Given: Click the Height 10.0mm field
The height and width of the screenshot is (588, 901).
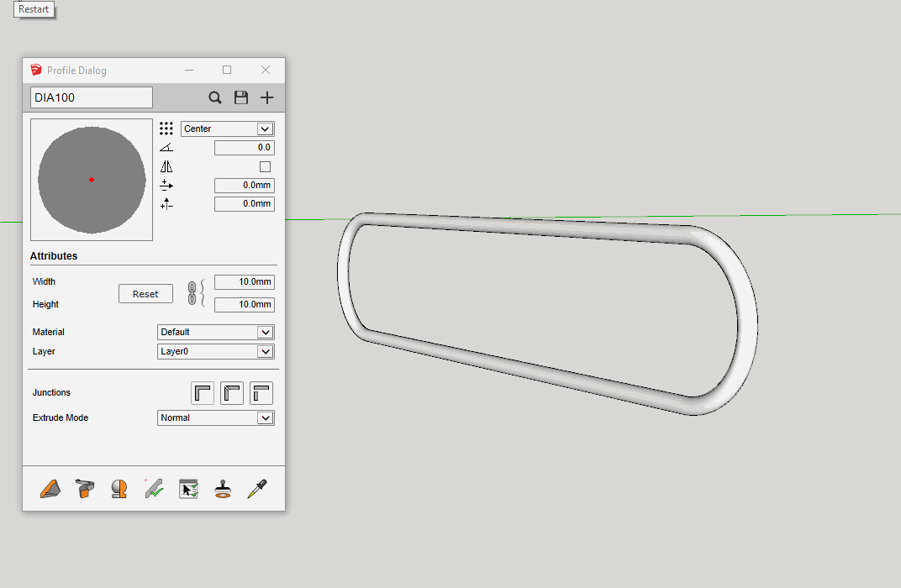Looking at the screenshot, I should (245, 304).
